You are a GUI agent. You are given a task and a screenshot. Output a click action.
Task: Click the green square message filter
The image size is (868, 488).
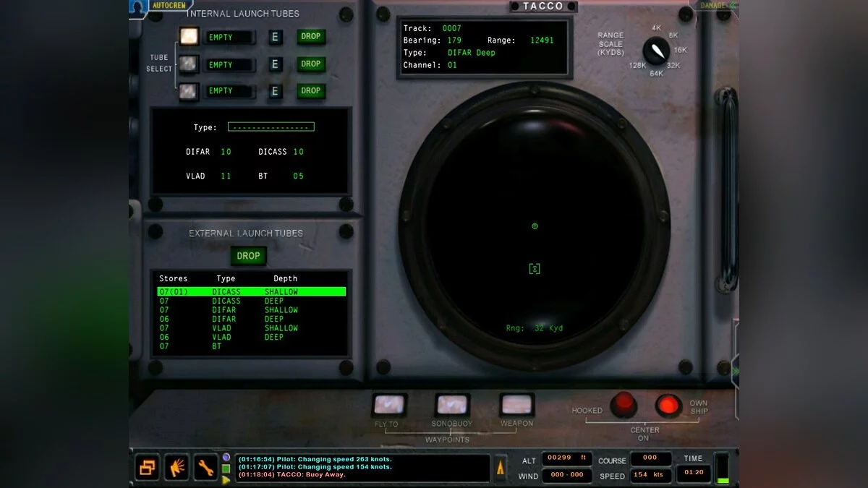coord(226,468)
